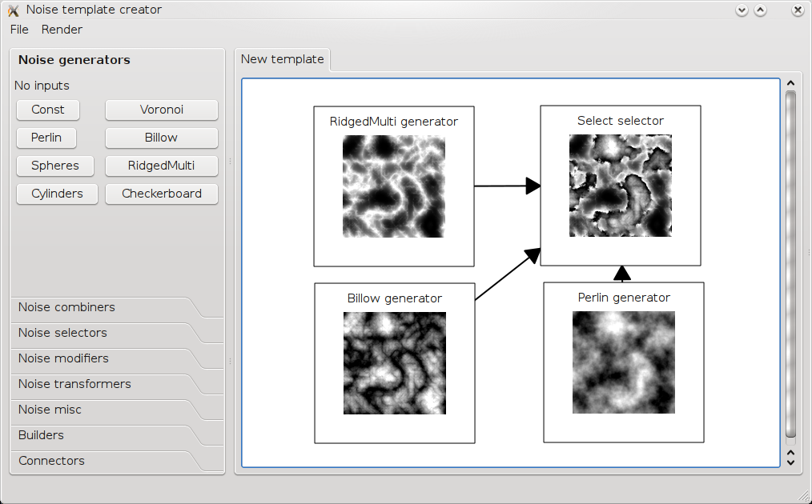Open the Connectors section
The image size is (812, 504).
[x=51, y=461]
